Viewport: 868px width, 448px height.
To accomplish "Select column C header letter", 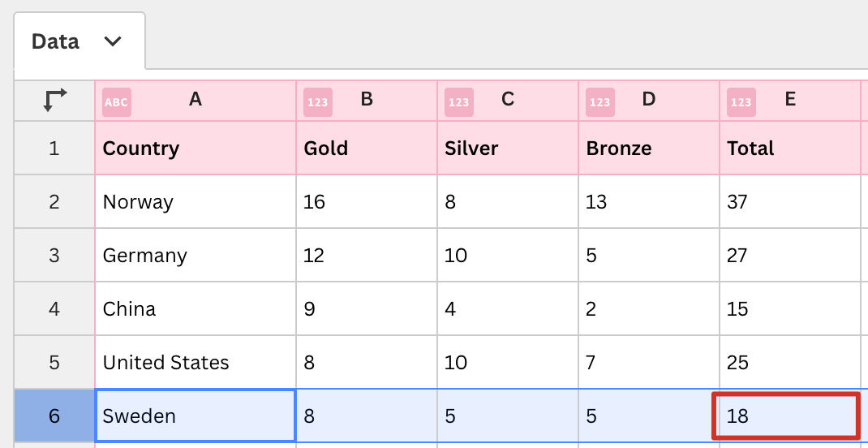I will [508, 99].
